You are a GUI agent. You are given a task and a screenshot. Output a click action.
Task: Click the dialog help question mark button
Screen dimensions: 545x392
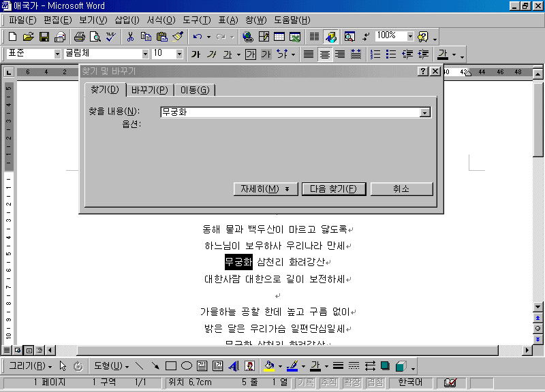422,71
